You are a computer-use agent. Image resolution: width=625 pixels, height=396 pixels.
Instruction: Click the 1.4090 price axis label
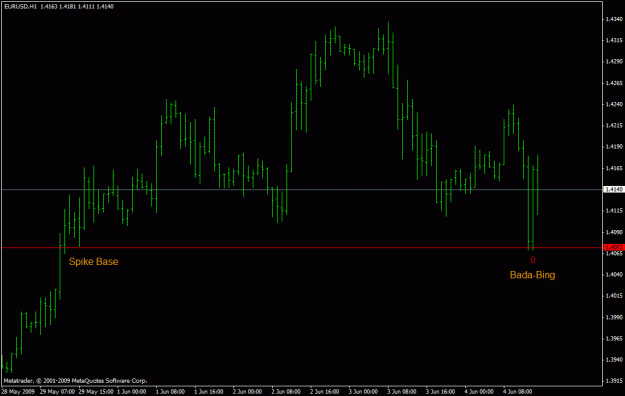point(614,232)
